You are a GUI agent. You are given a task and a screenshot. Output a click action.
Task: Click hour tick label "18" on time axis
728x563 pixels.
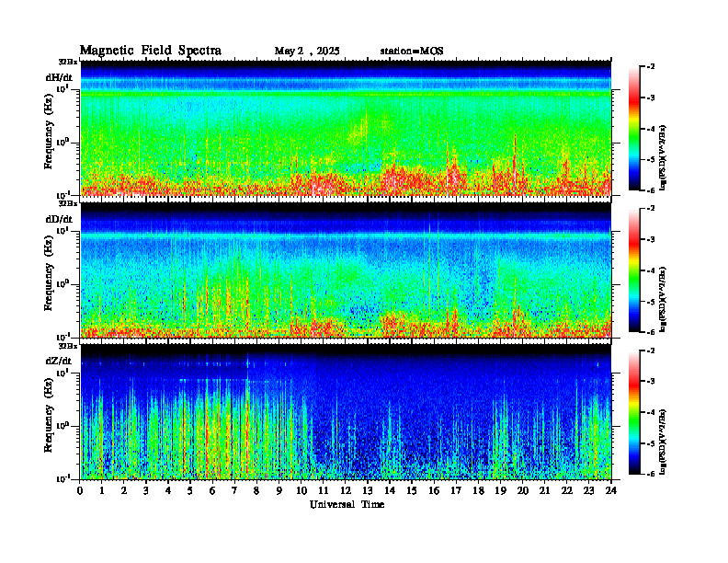click(x=478, y=491)
